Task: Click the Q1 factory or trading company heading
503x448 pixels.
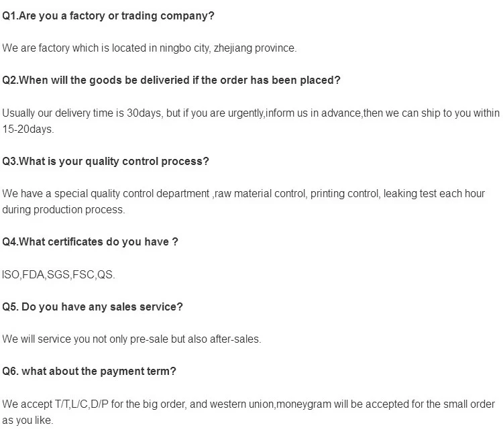Action: click(108, 16)
